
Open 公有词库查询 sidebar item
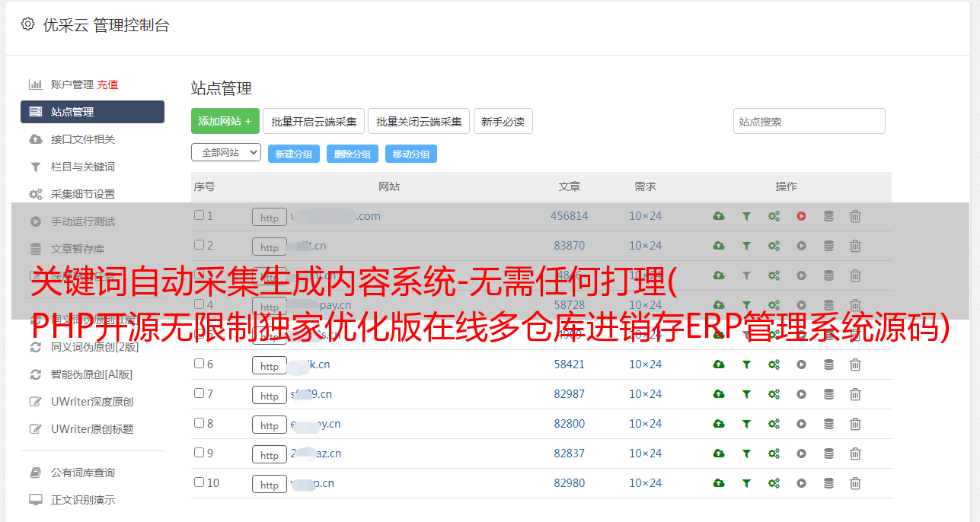83,473
